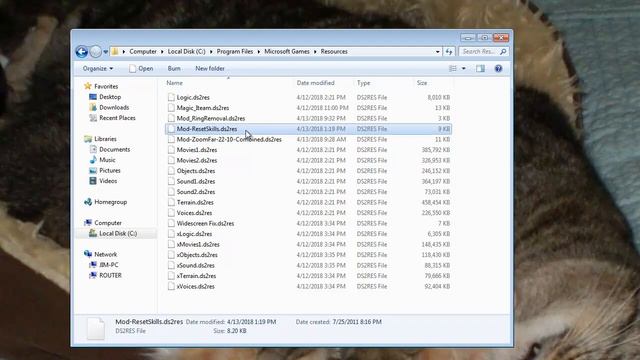Select the Magic_Iteam.ds2res file icon
The width and height of the screenshot is (640, 360).
pyautogui.click(x=171, y=108)
